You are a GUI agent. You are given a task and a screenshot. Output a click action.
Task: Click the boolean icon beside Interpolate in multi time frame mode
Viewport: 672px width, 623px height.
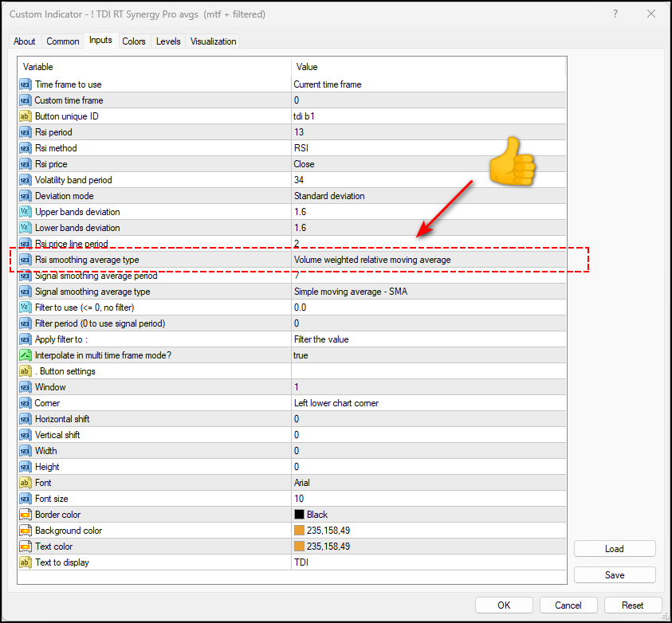pyautogui.click(x=26, y=355)
